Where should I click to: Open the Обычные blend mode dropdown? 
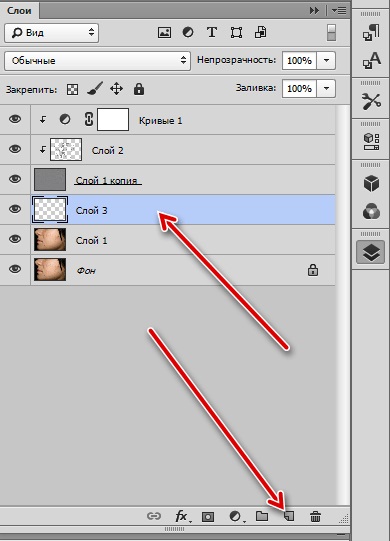tap(98, 61)
